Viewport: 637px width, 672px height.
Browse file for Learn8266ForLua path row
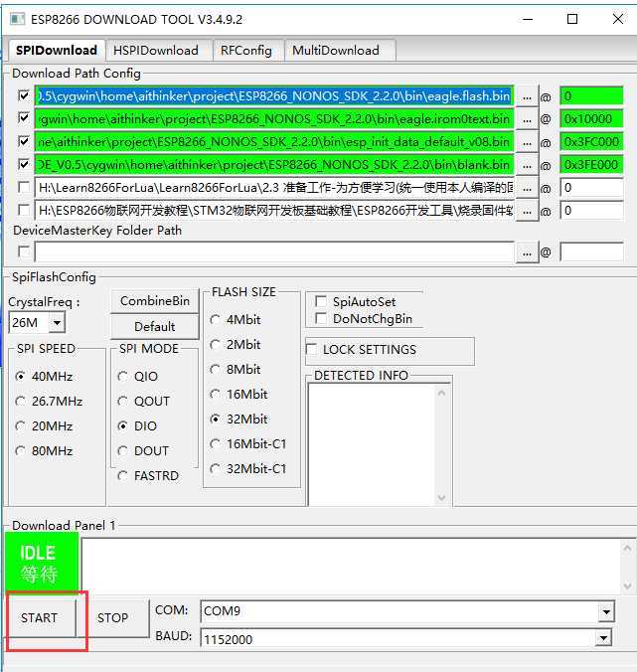[x=527, y=188]
